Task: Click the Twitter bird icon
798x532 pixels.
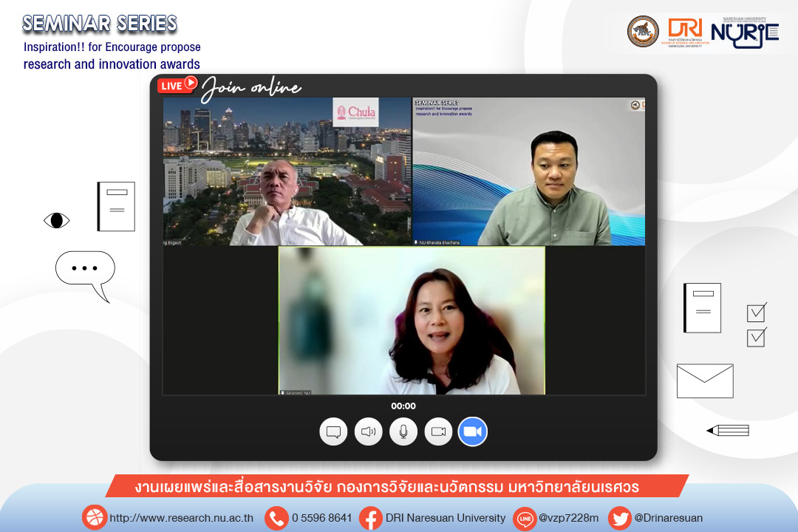Action: (620, 518)
